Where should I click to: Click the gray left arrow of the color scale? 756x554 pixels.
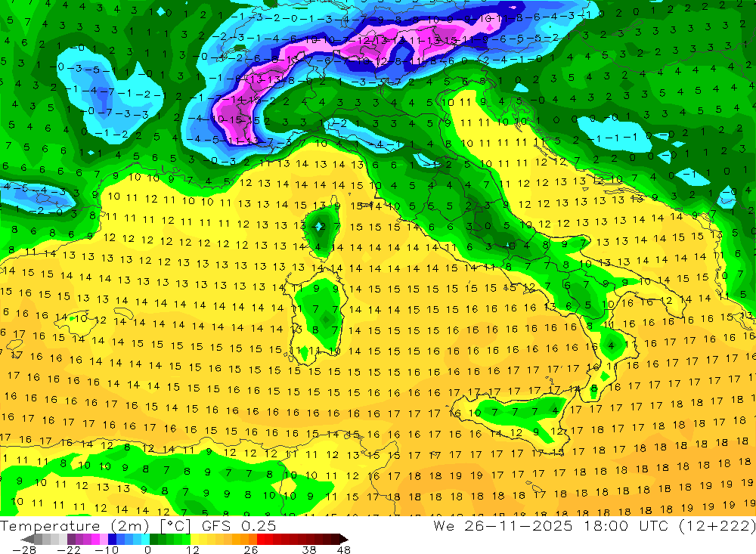coord(28,539)
